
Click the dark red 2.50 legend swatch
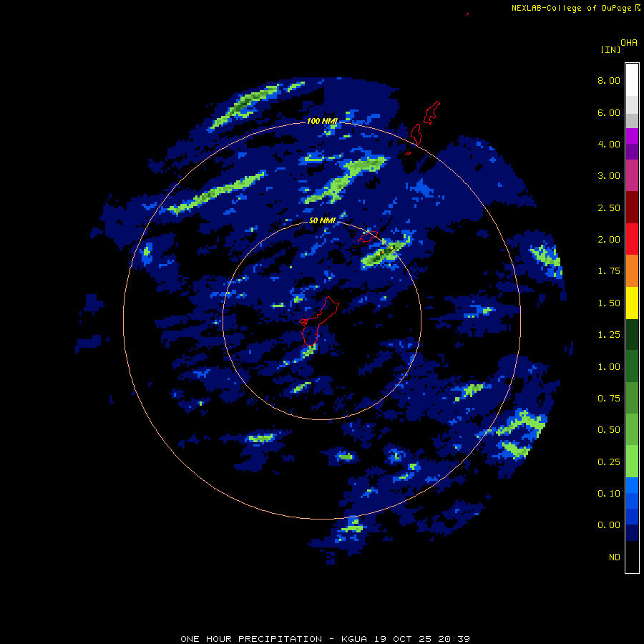click(x=632, y=208)
